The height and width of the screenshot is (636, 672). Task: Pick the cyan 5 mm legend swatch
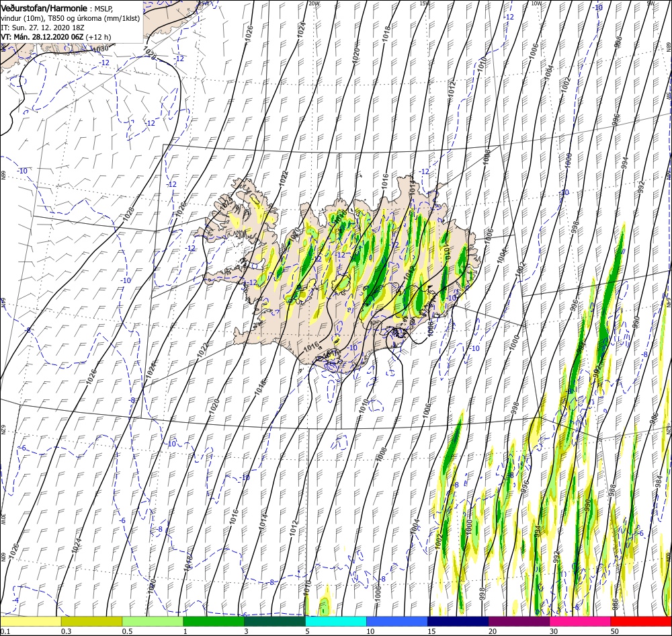[x=336, y=621]
